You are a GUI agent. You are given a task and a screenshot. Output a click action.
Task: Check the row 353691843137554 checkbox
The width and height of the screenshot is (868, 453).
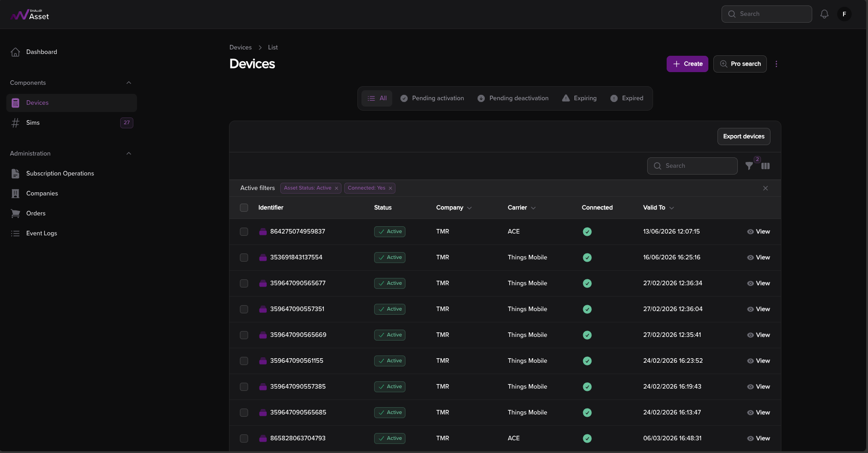click(244, 258)
